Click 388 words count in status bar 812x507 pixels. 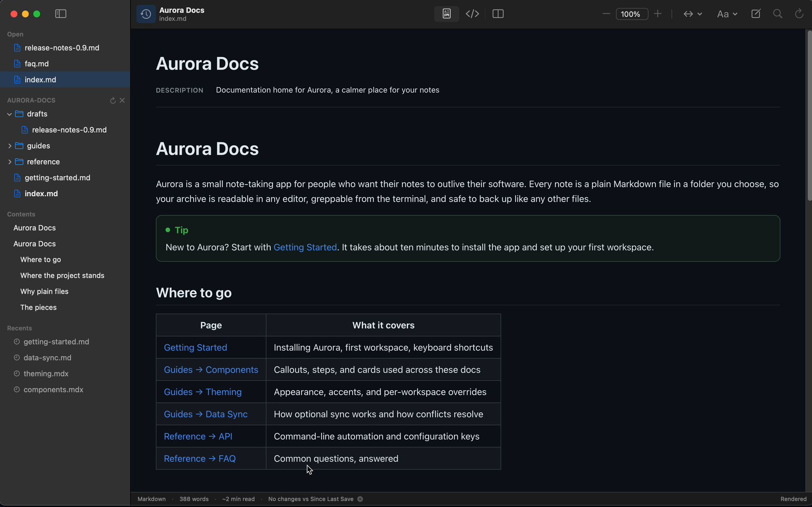194,499
